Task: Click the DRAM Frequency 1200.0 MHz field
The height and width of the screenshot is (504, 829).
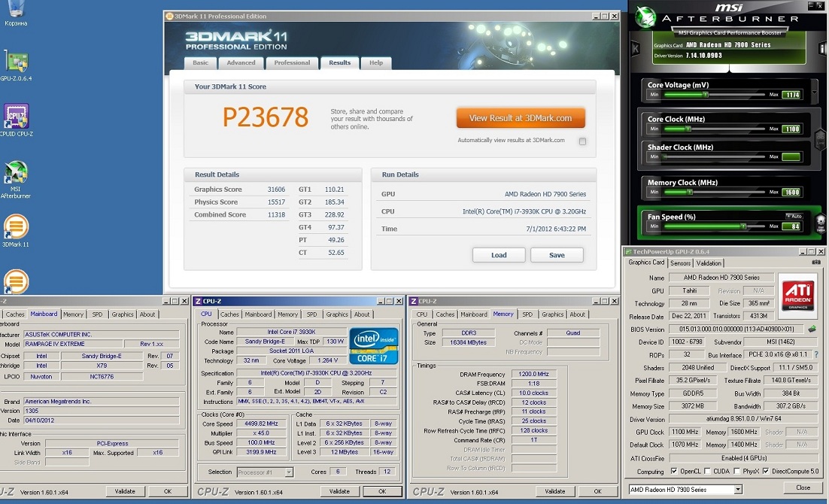Action: pyautogui.click(x=533, y=374)
